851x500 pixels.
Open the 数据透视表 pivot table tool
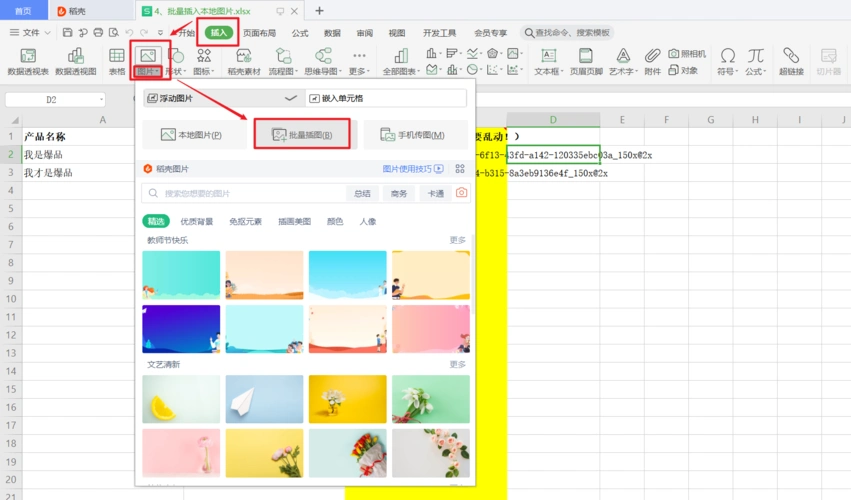(28, 61)
